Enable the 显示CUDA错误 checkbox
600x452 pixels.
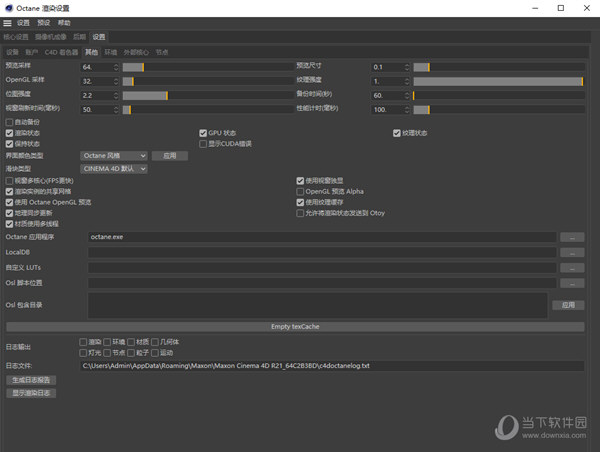click(x=203, y=144)
